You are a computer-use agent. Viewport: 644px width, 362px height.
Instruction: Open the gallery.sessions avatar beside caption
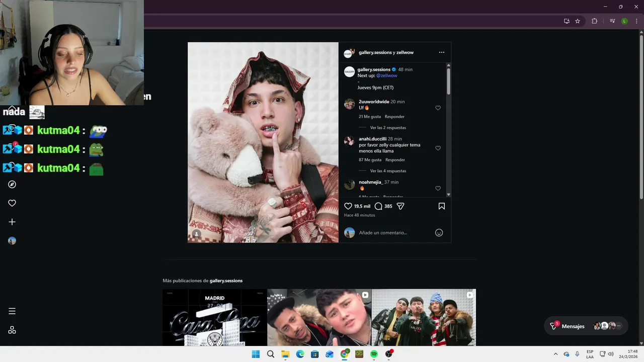349,71
